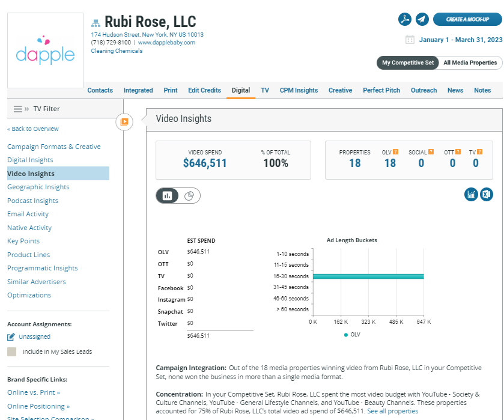Click the edit icon next to Unassigned
The width and height of the screenshot is (504, 420).
(11, 336)
